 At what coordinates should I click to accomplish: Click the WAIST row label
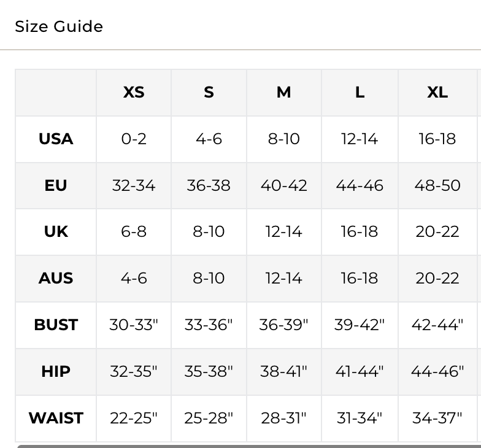click(56, 419)
